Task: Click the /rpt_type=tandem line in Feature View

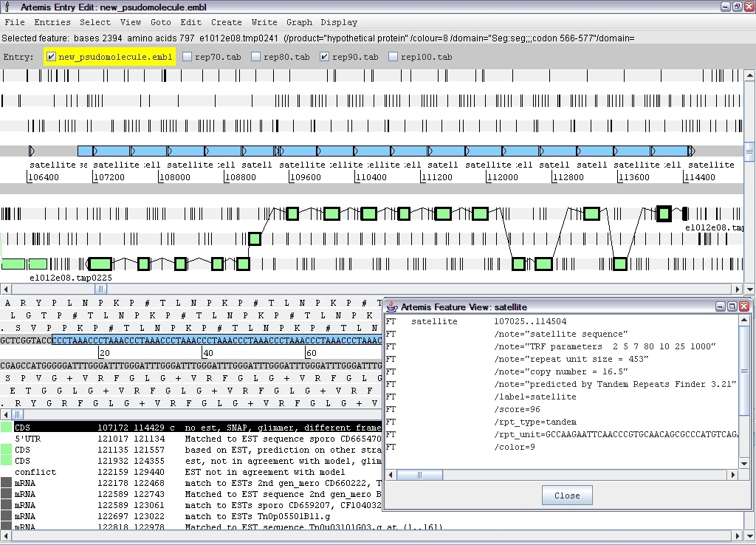Action: click(535, 422)
